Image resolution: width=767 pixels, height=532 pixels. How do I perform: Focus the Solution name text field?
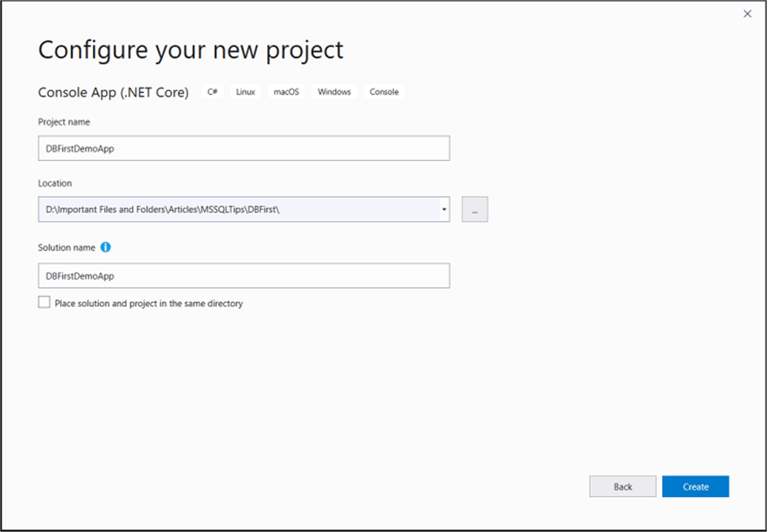[x=243, y=276]
